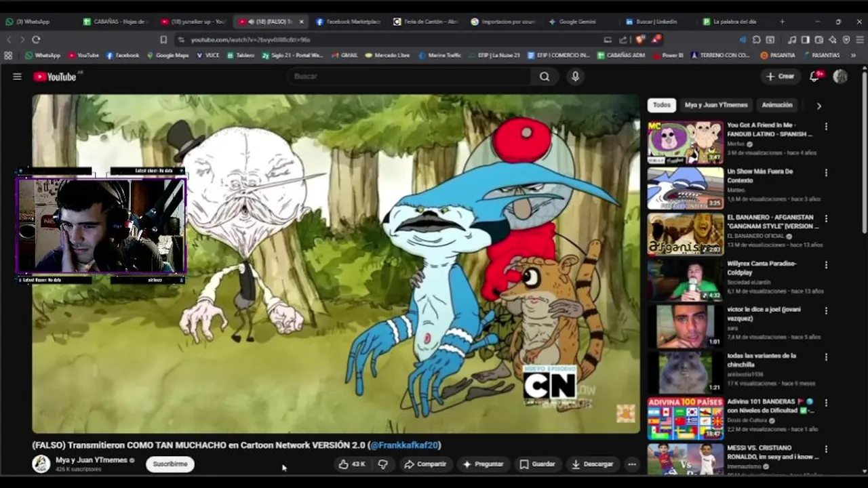Click the Mya y Juan YTmemes channel avatar
The width and height of the screenshot is (868, 488).
[x=41, y=464]
